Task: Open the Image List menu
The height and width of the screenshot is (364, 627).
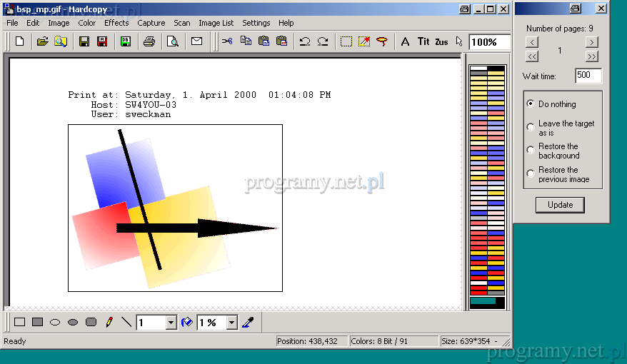Action: pyautogui.click(x=216, y=23)
